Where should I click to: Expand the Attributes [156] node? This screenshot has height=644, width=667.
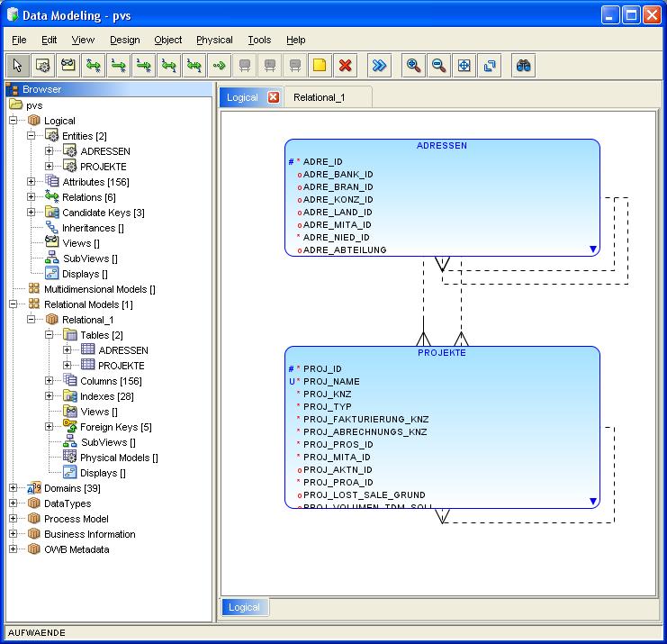point(31,182)
